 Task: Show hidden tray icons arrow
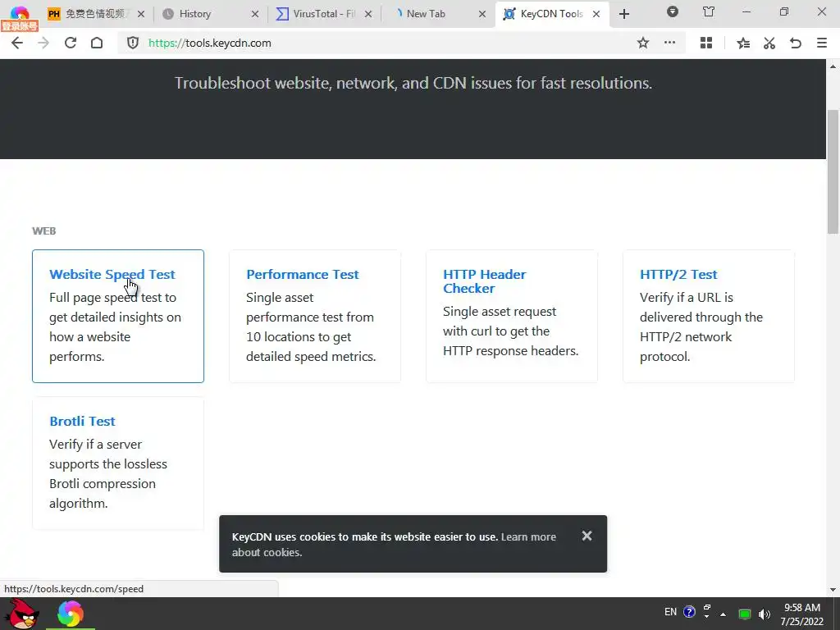(724, 614)
